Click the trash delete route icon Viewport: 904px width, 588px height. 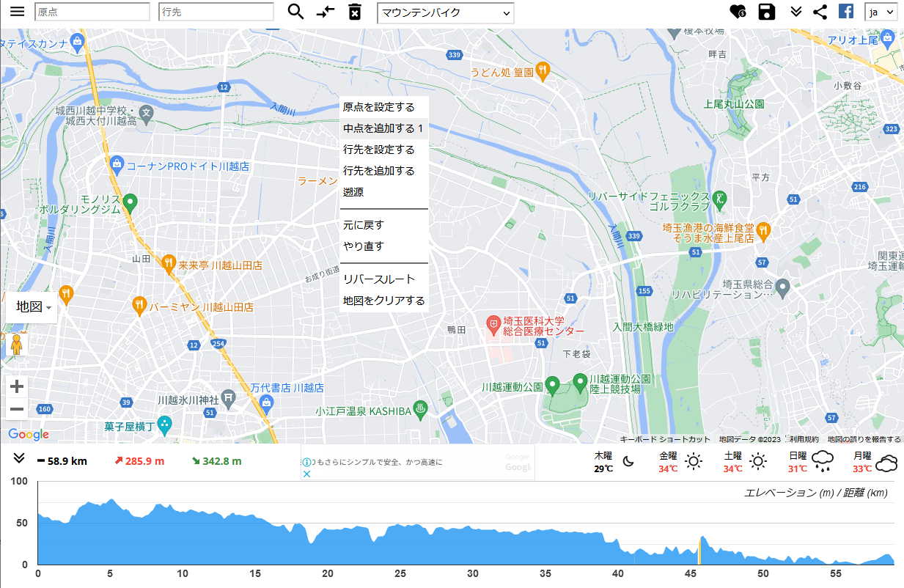pyautogui.click(x=355, y=12)
